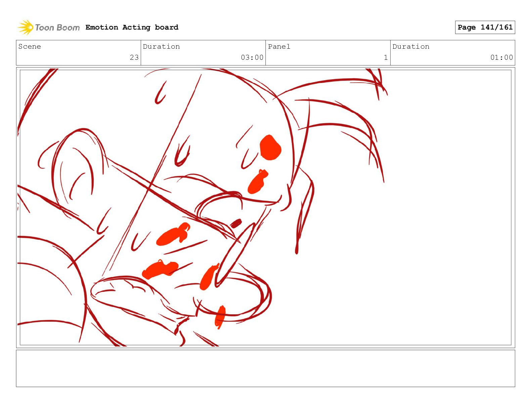Click the empty notes box below panel

point(265,368)
